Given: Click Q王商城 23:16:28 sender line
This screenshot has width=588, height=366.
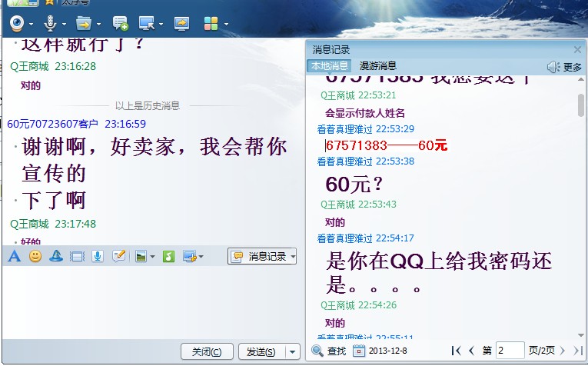Looking at the screenshot, I should click(53, 66).
